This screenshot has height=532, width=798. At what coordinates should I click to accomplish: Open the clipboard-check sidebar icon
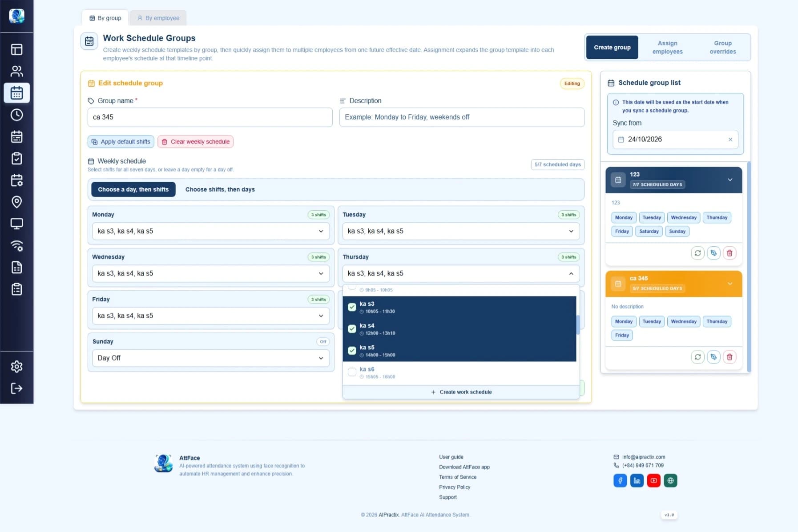(x=16, y=158)
